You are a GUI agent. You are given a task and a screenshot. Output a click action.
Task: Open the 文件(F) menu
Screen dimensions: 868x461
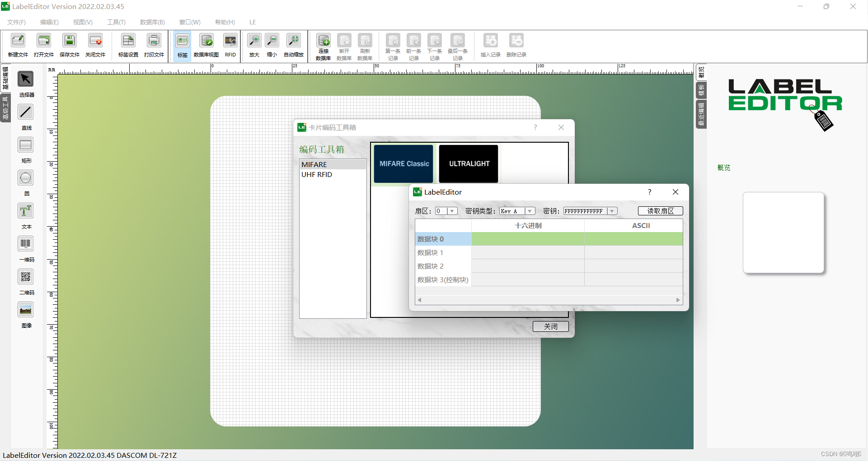pyautogui.click(x=16, y=22)
